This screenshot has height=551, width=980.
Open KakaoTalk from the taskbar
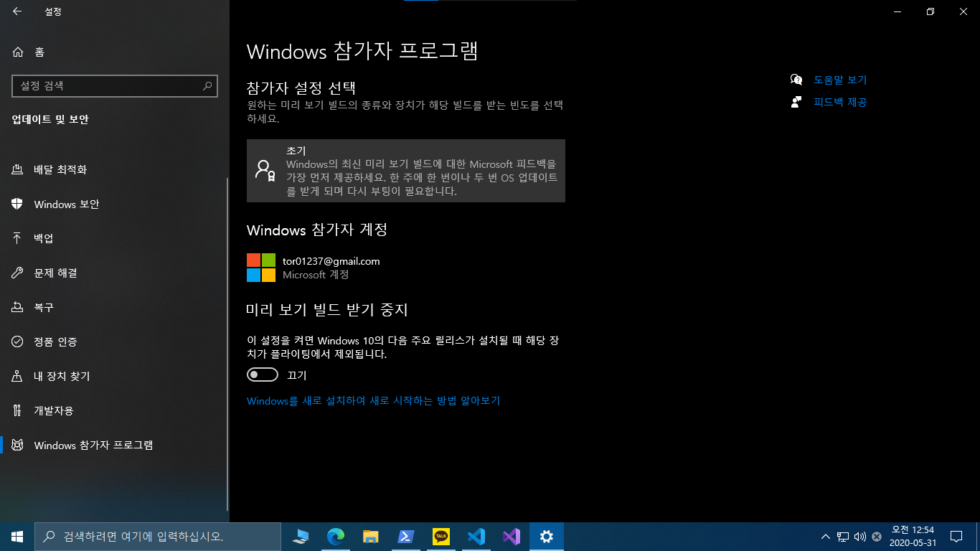point(440,537)
